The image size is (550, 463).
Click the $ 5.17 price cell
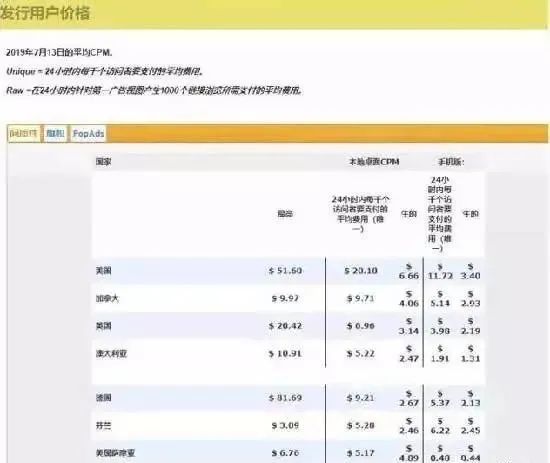[x=361, y=453]
